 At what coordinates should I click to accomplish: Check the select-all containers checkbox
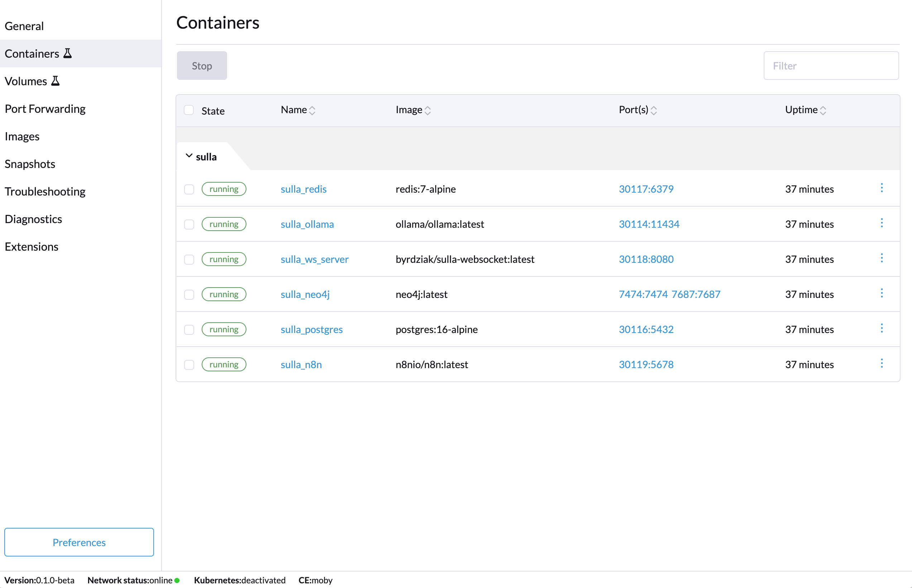pyautogui.click(x=189, y=110)
